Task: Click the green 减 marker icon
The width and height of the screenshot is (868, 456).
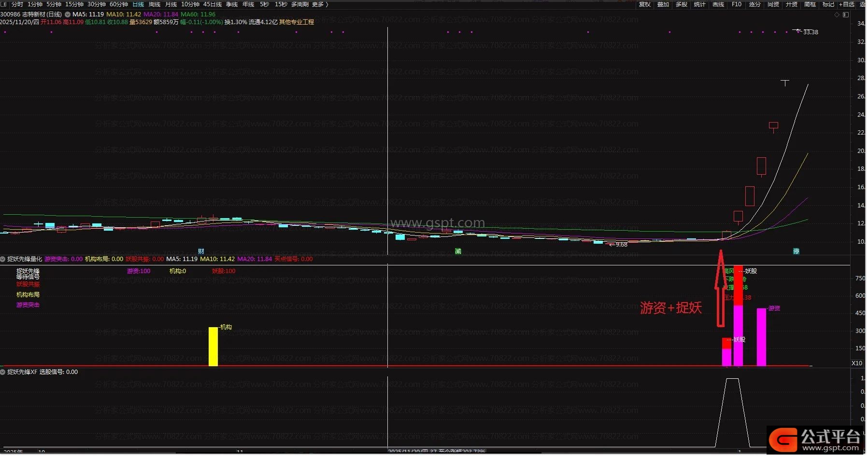Action: 458,251
